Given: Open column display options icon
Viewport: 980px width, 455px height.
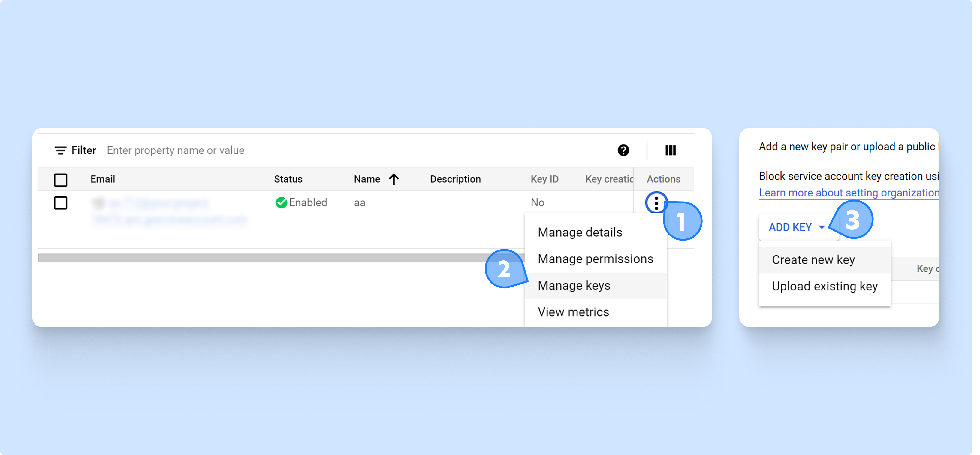Looking at the screenshot, I should [670, 150].
